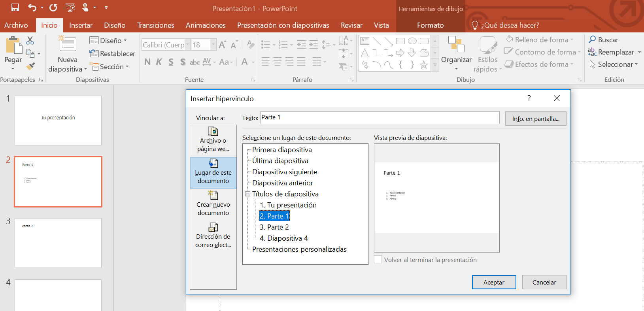644x311 pixels.
Task: Collapse Títulos de diapositiva tree node
Action: pyautogui.click(x=248, y=194)
